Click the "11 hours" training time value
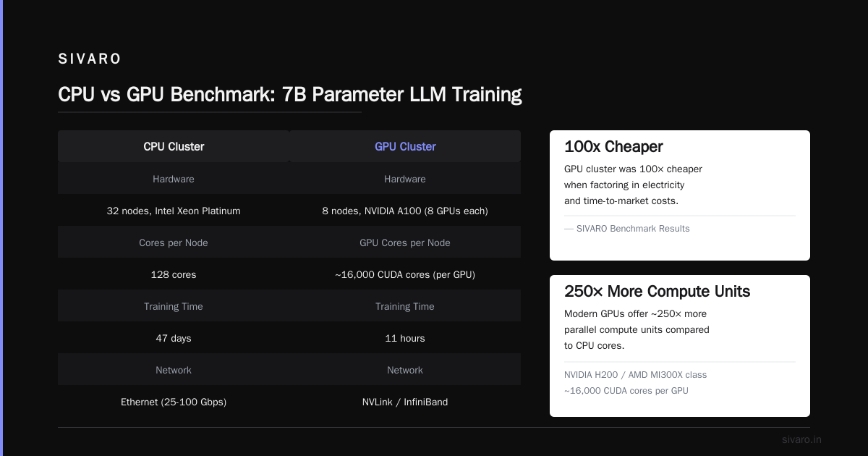868x456 pixels. (405, 338)
